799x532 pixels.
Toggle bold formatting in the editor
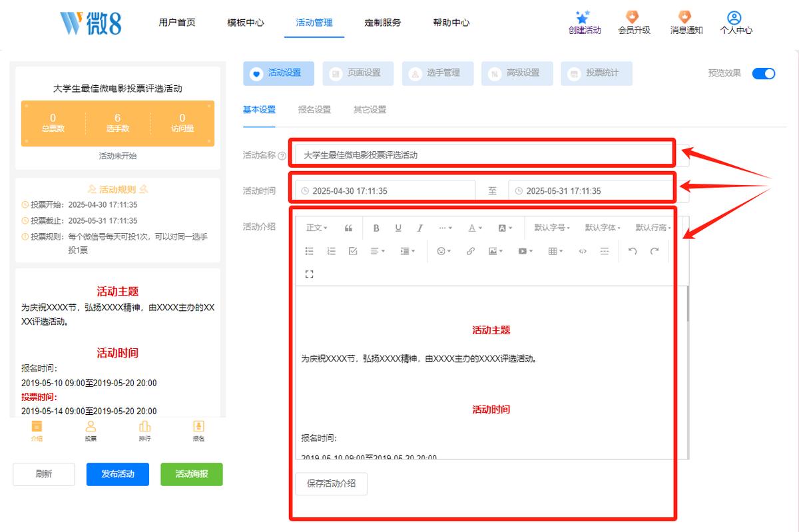(376, 228)
